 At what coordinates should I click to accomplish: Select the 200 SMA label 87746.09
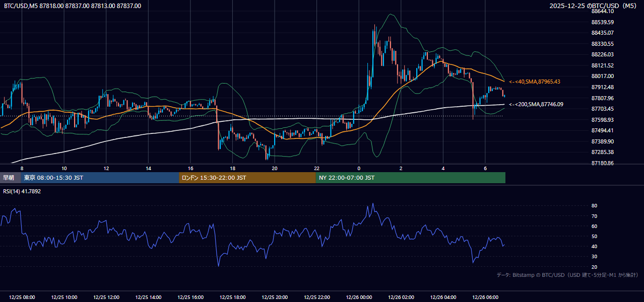click(537, 104)
